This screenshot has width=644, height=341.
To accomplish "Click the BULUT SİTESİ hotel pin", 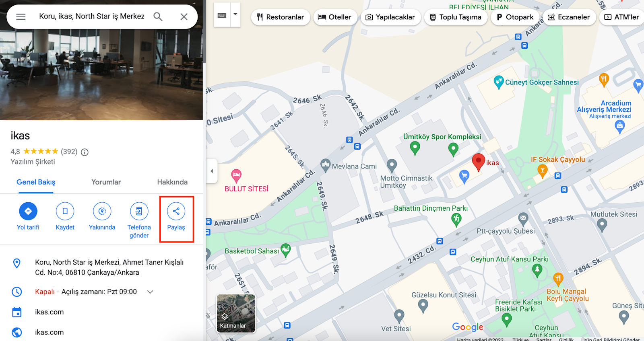I will coord(236,176).
